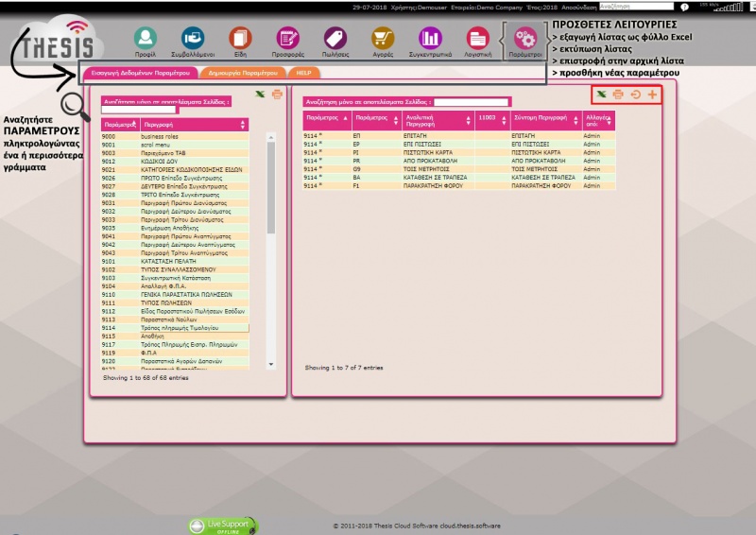Image resolution: width=756 pixels, height=535 pixels.
Task: Open the Προφίλ module icon
Action: tap(145, 39)
